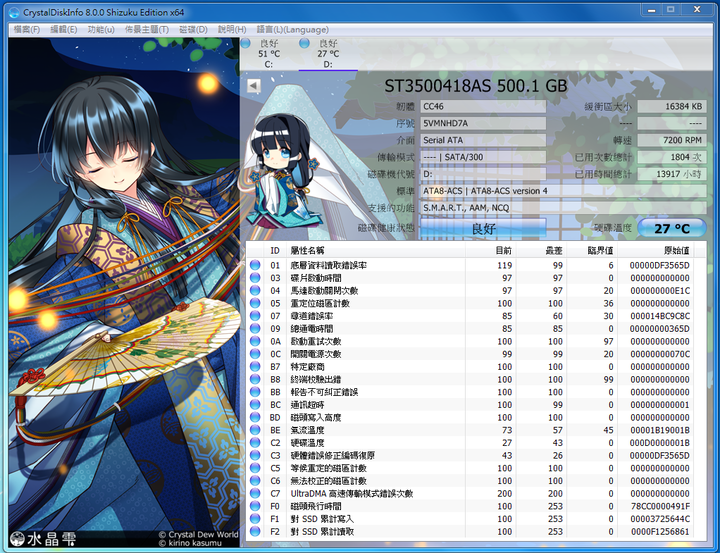Image resolution: width=720 pixels, height=553 pixels.
Task: Open the 說明(H) menu
Action: pos(231,29)
